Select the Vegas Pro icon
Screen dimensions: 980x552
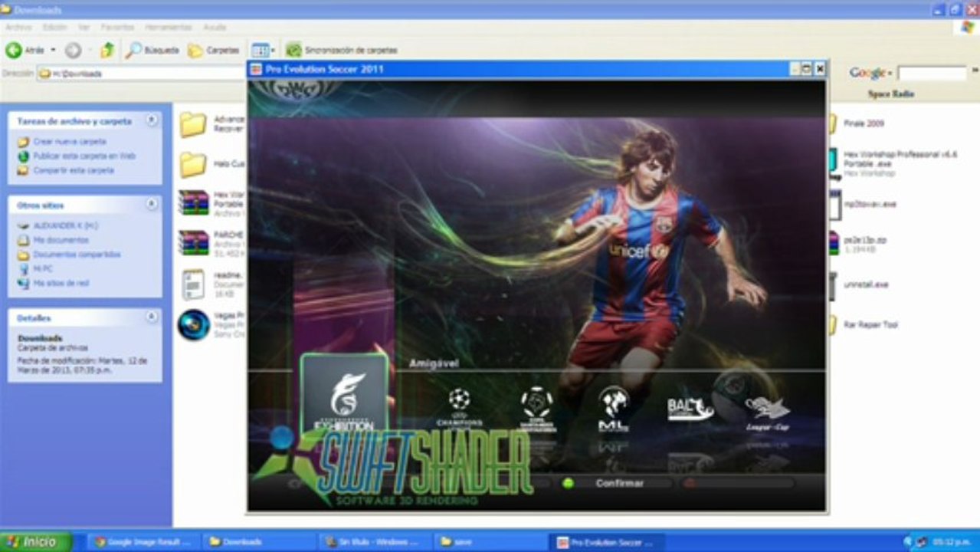(193, 324)
